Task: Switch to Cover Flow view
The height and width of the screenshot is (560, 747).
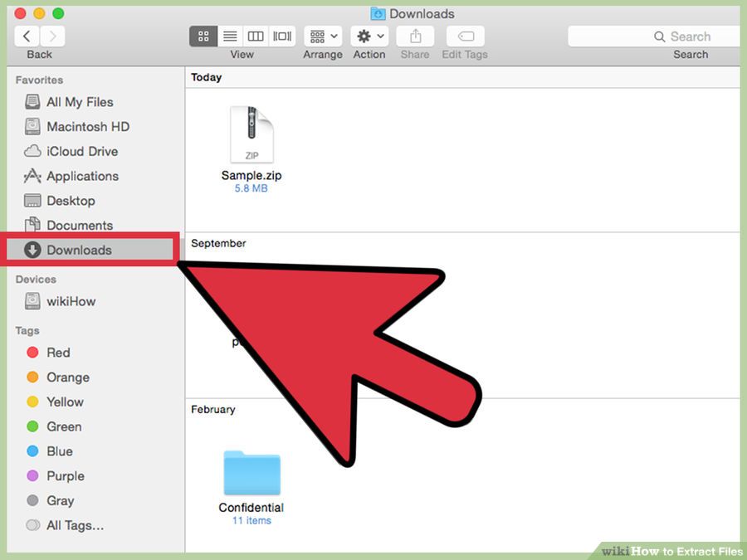Action: [282, 37]
